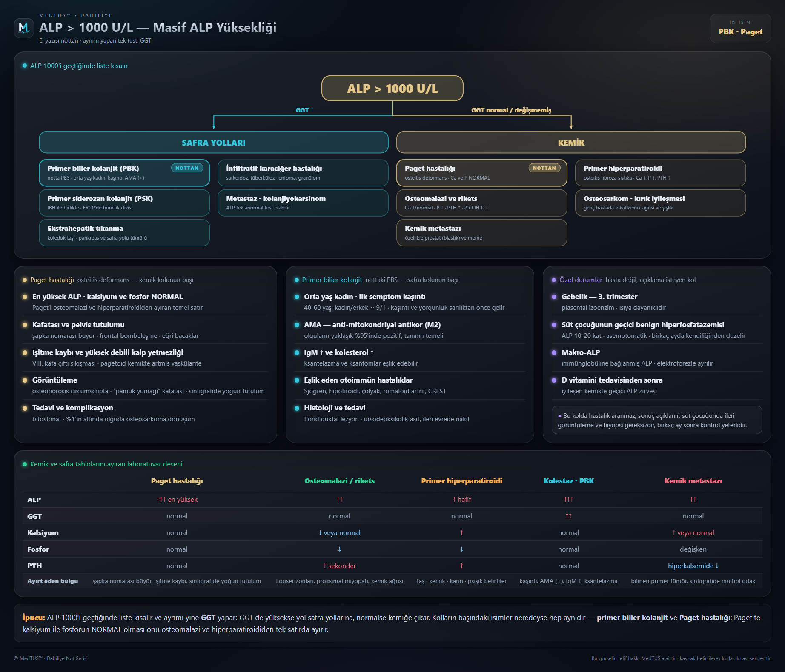Viewport: 785px width, 672px height.
Task: Click the PBK · Paget badge
Action: point(740,28)
